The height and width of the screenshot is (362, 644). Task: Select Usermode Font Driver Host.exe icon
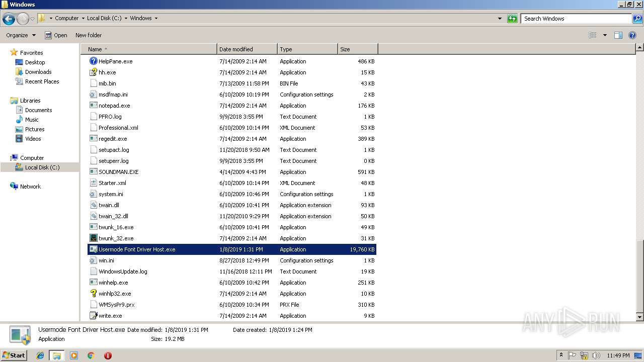pyautogui.click(x=93, y=249)
